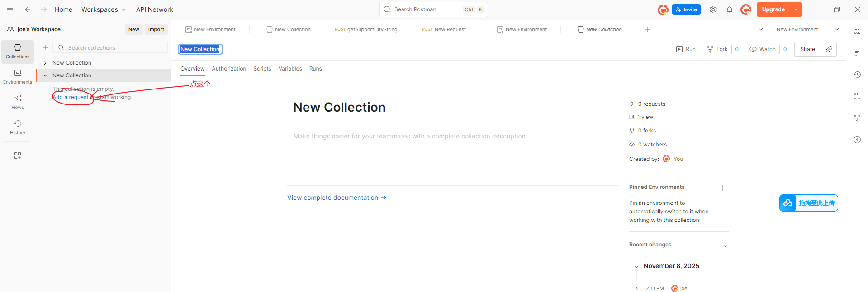
Task: Open the notifications bell
Action: click(730, 9)
